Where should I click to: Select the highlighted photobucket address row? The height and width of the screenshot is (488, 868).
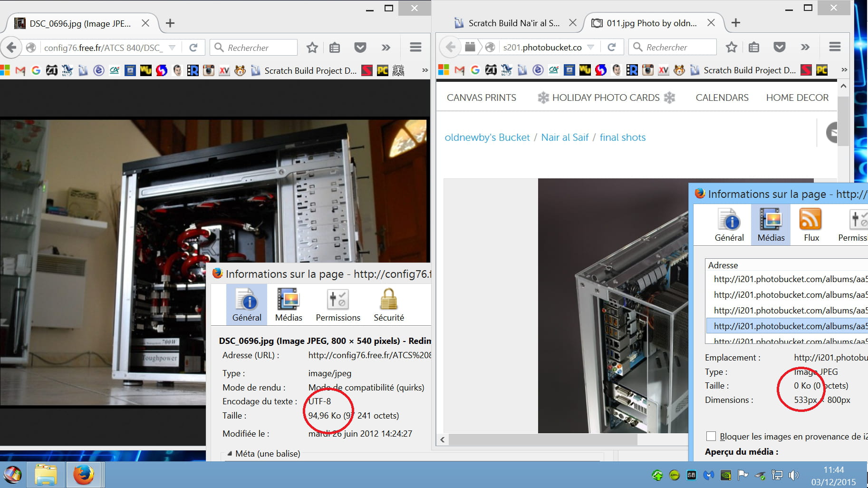(787, 326)
